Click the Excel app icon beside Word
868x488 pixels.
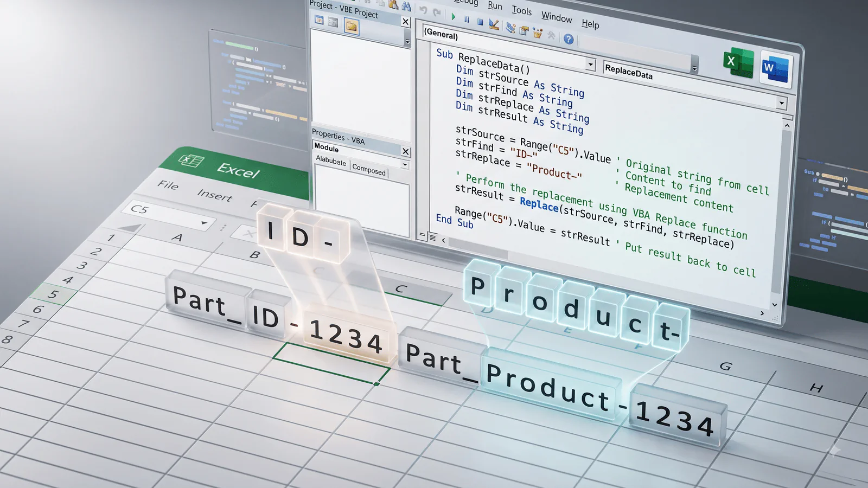point(738,63)
